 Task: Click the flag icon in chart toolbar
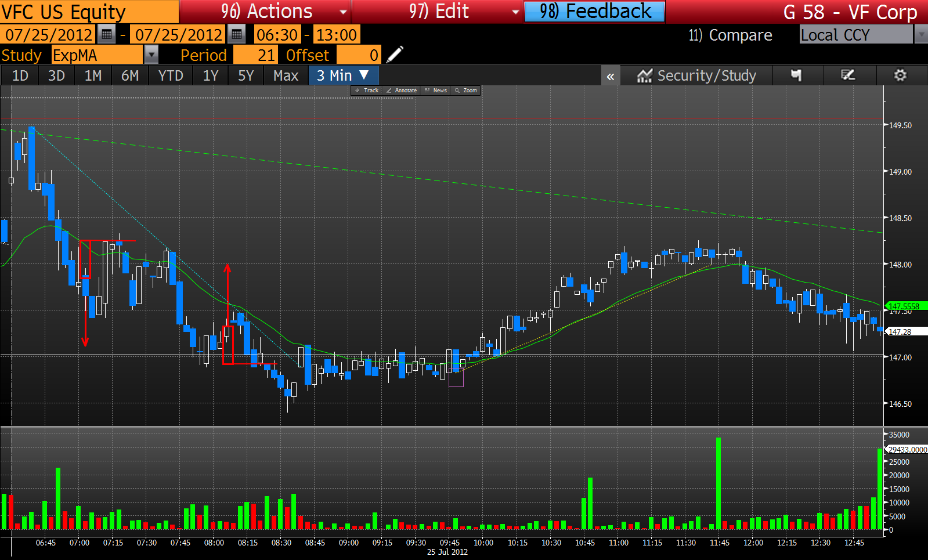796,75
